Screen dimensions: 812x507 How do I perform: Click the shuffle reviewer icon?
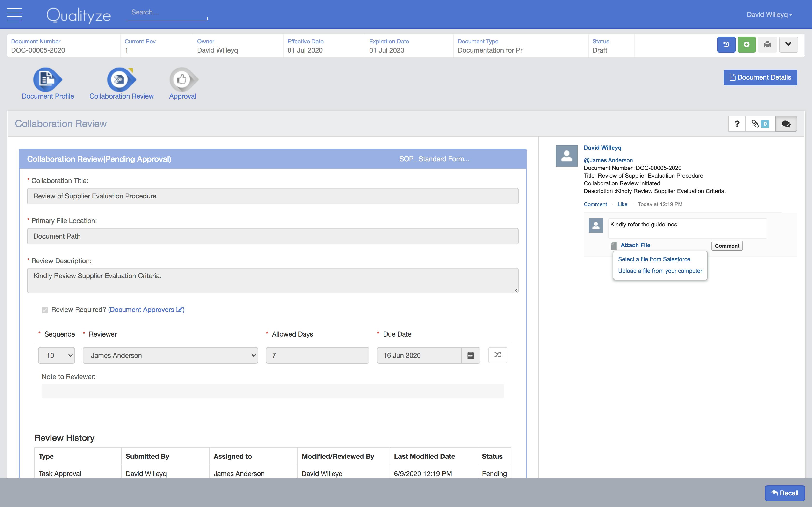(x=498, y=355)
